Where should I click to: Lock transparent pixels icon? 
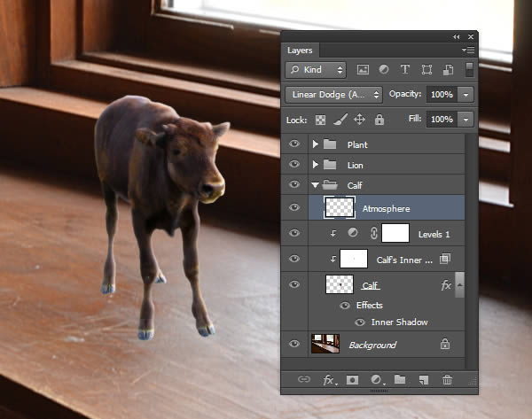tap(320, 120)
